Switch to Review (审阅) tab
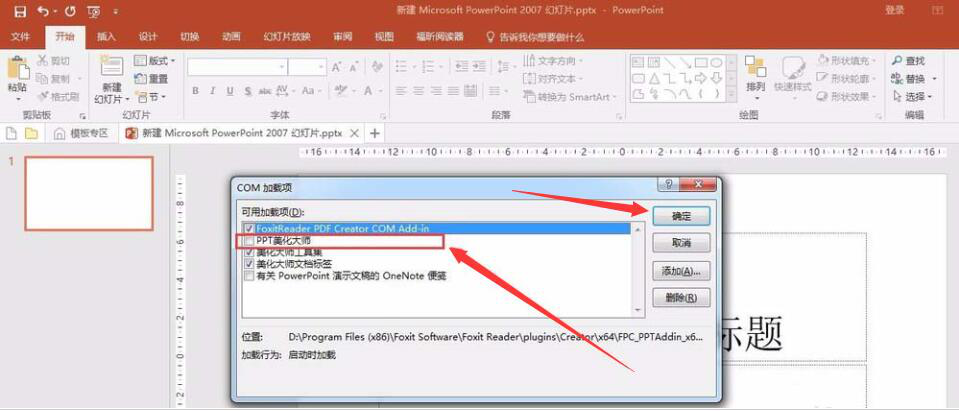This screenshot has height=411, width=959. coord(342,37)
